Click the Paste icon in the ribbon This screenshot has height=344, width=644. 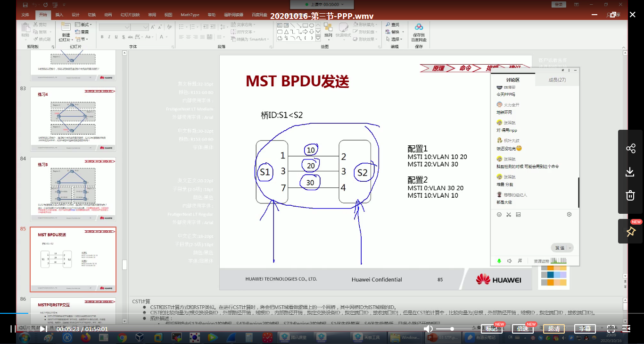click(x=25, y=27)
